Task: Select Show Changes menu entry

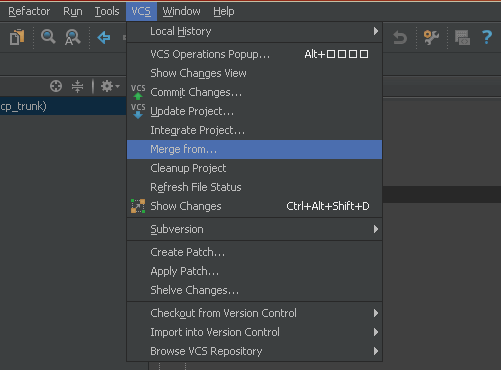Action: tap(254, 206)
